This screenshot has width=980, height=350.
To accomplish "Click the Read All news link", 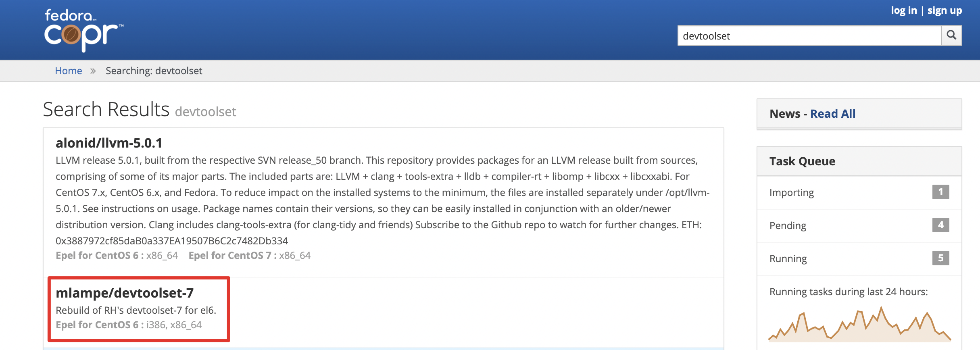I will [x=832, y=114].
